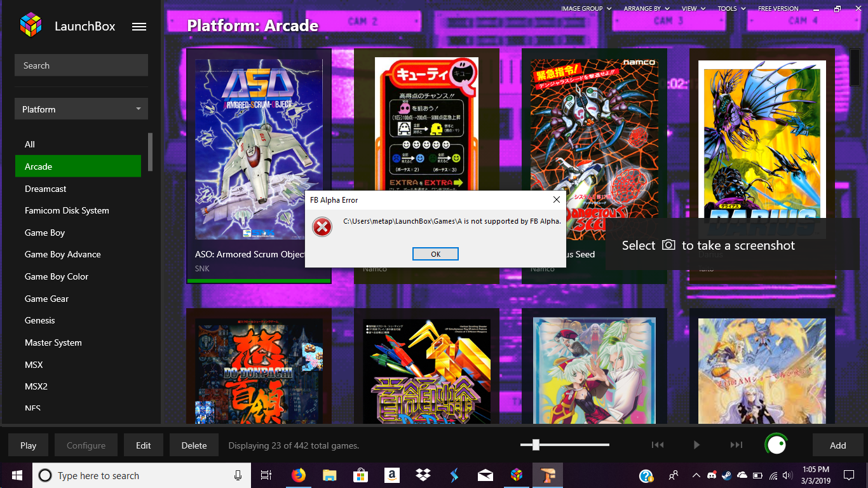
Task: Open the Image Group menu
Action: pyautogui.click(x=586, y=9)
